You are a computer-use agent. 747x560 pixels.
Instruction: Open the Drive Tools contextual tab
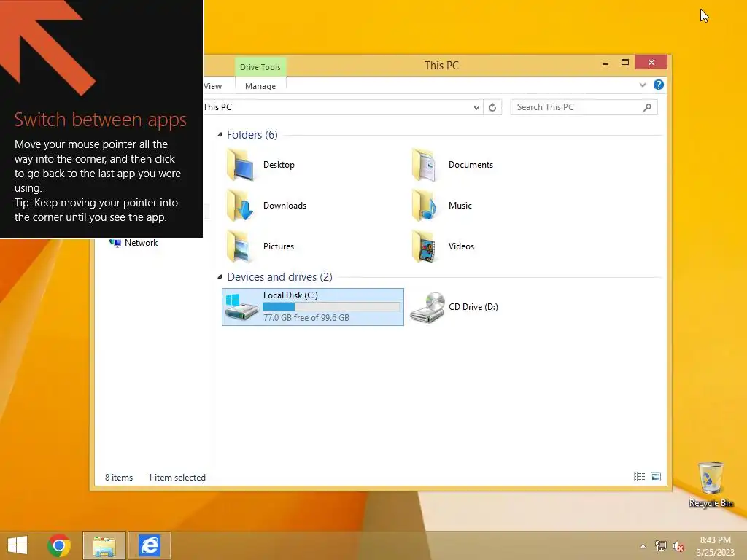(x=260, y=66)
